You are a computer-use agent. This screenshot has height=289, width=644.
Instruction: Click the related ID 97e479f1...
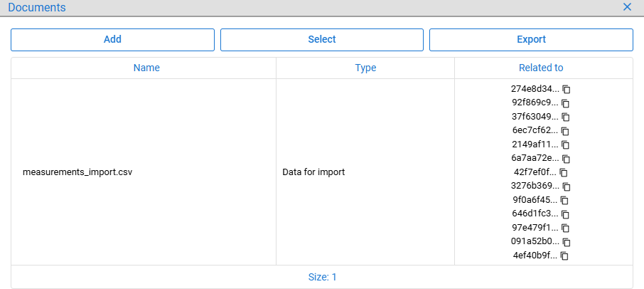[535, 227]
